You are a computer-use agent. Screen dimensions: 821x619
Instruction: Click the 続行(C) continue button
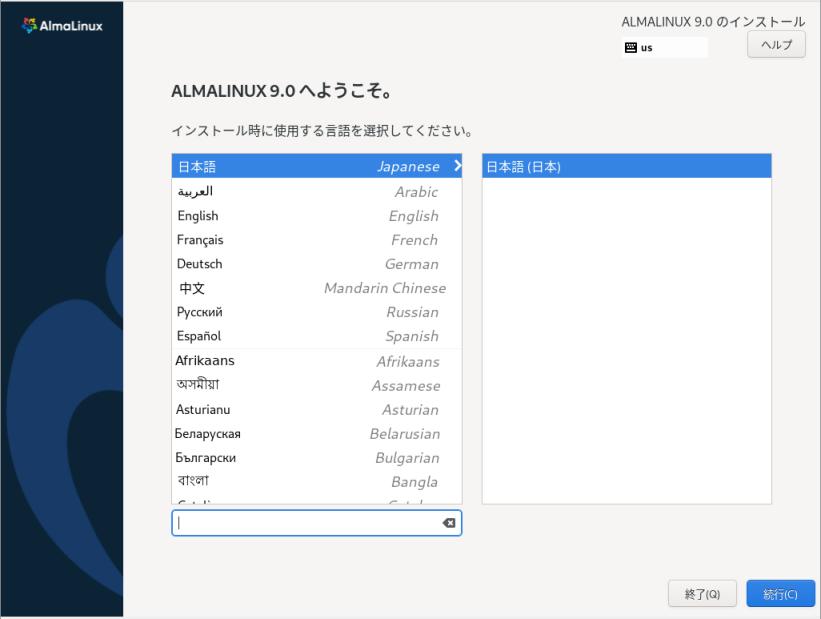point(780,594)
